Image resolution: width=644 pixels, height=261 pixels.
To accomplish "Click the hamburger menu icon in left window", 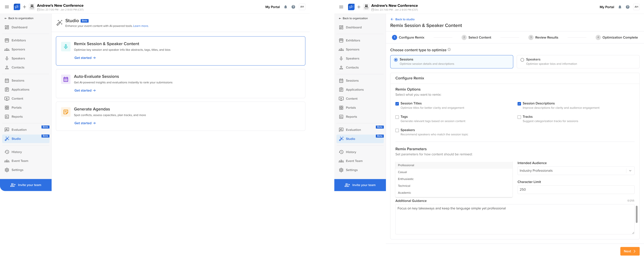I will click(x=7, y=7).
